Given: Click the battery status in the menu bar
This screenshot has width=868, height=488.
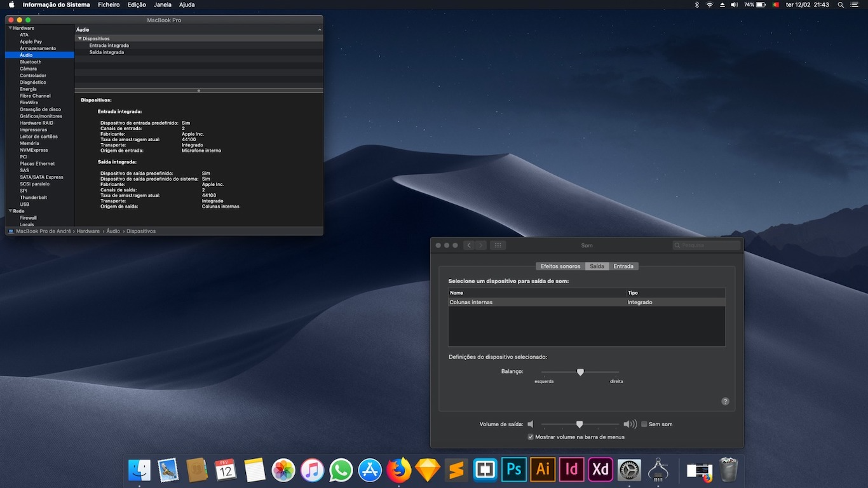Looking at the screenshot, I should tap(756, 4).
